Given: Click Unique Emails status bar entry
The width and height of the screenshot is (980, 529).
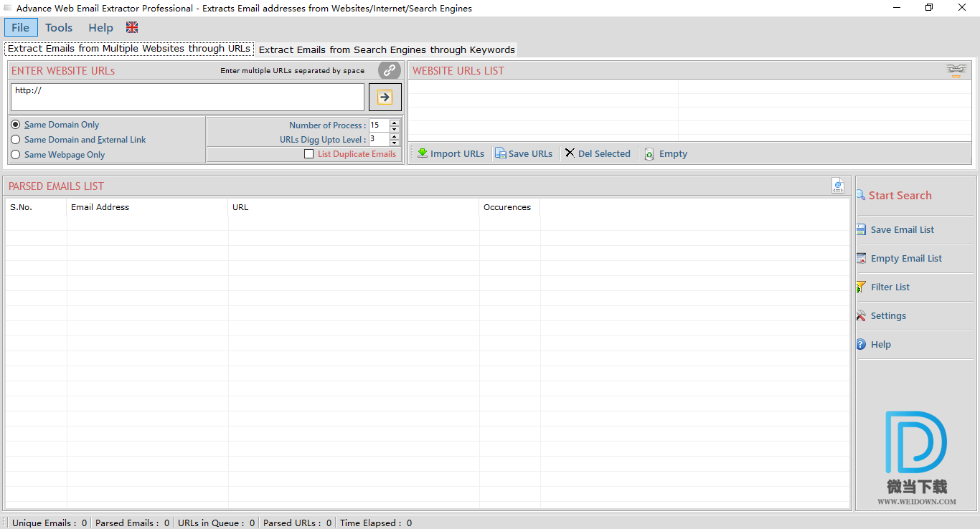Looking at the screenshot, I should (50, 523).
